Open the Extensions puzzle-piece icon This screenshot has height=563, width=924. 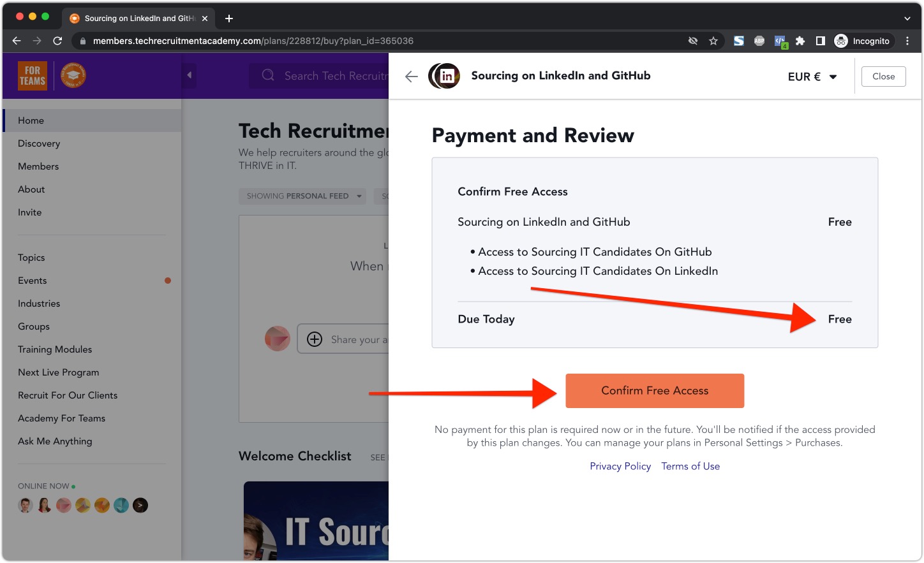(x=800, y=41)
